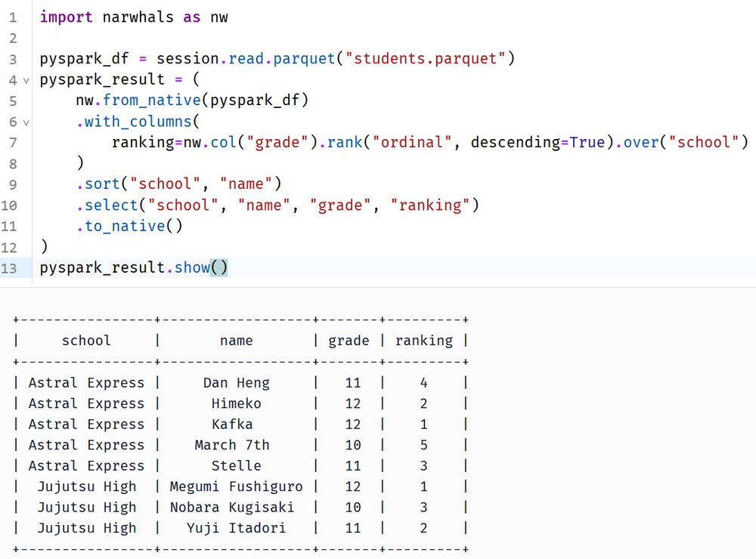Click line number 13 in the gutter
Screen dimensions: 756x559
8,268
